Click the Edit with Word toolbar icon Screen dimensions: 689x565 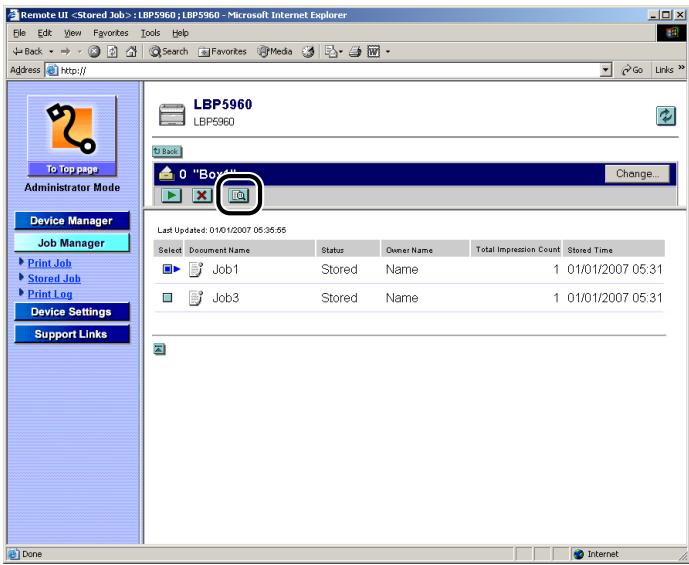tap(374, 51)
